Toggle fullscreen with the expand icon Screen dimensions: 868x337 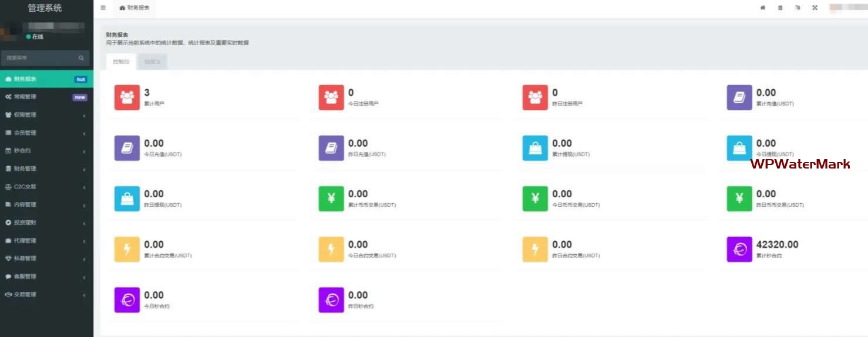click(x=815, y=8)
